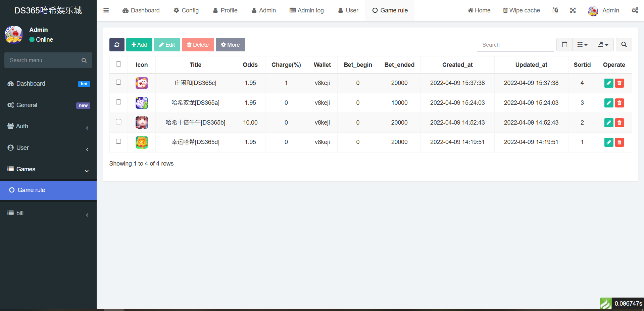Open the settings gears icon at top right
This screenshot has height=311, width=644.
pos(635,10)
